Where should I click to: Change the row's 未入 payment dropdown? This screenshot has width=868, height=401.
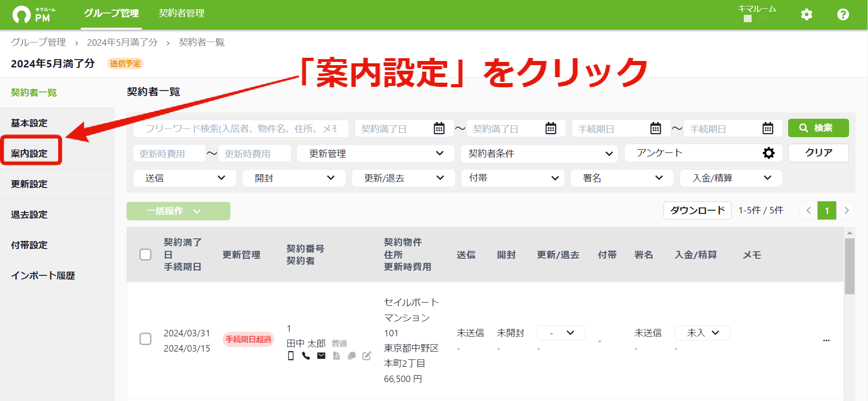702,333
